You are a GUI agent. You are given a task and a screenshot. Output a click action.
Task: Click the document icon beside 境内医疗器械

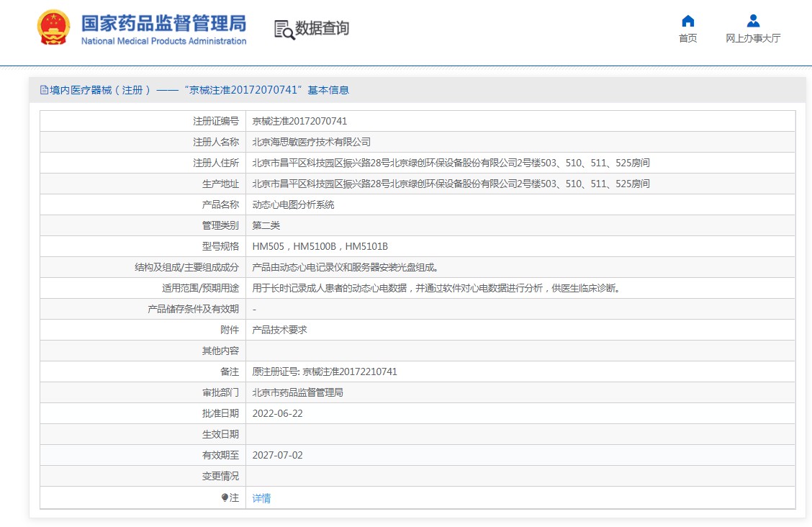coord(44,90)
